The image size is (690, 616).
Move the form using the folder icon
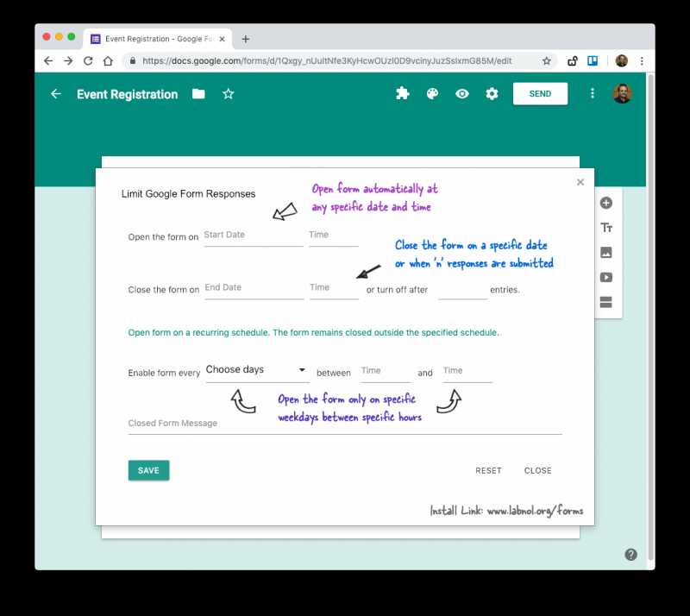pos(198,93)
